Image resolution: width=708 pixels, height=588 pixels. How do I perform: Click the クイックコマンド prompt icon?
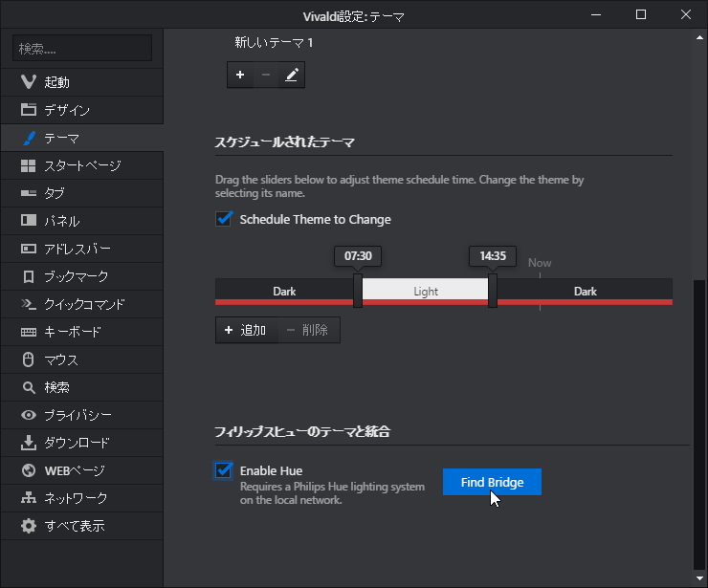click(x=29, y=304)
